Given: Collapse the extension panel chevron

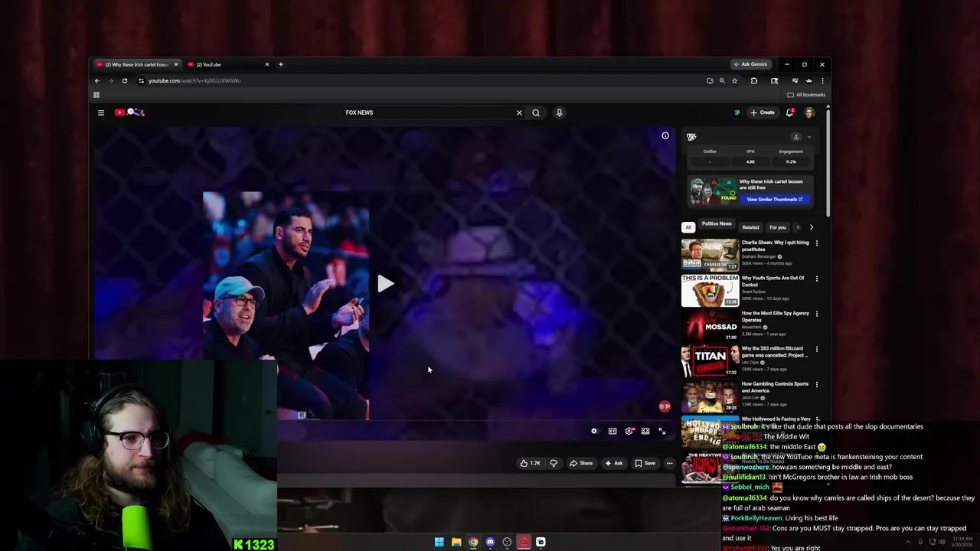Looking at the screenshot, I should (x=809, y=137).
